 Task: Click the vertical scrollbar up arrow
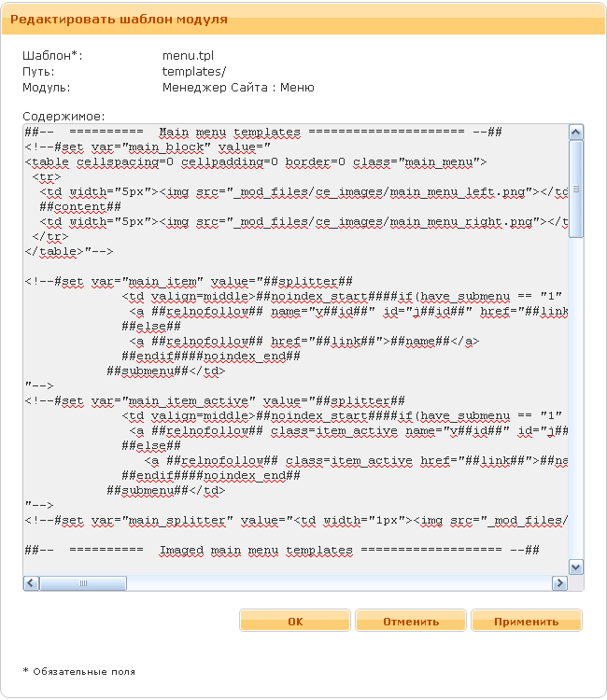click(x=576, y=133)
